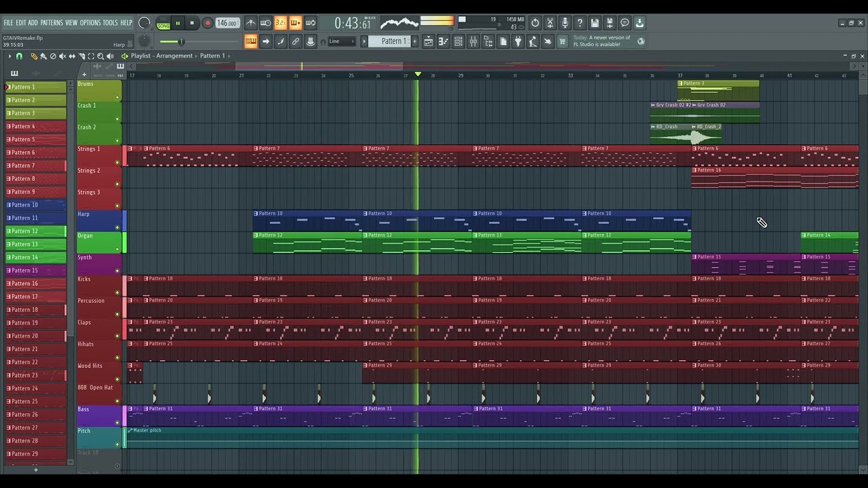Select the playlist Mute tool

click(x=62, y=56)
